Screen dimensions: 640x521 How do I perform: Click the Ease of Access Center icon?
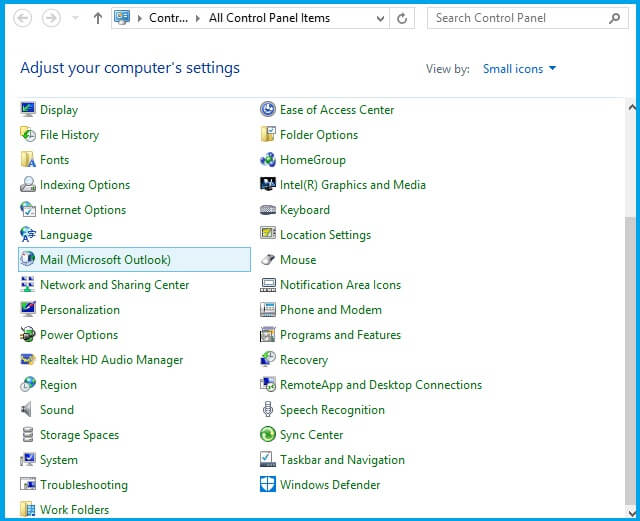click(x=268, y=109)
